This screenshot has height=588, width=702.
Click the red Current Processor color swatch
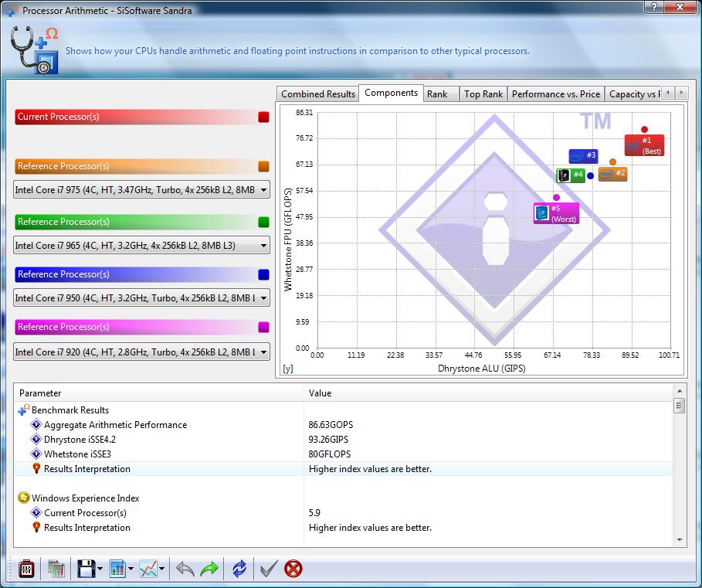pyautogui.click(x=263, y=117)
